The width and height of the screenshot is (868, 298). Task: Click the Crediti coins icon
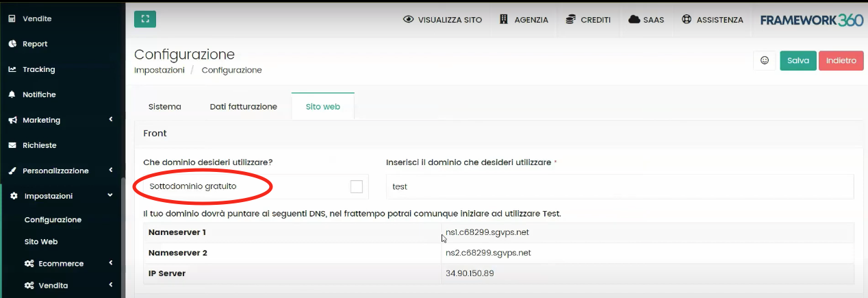tap(570, 20)
